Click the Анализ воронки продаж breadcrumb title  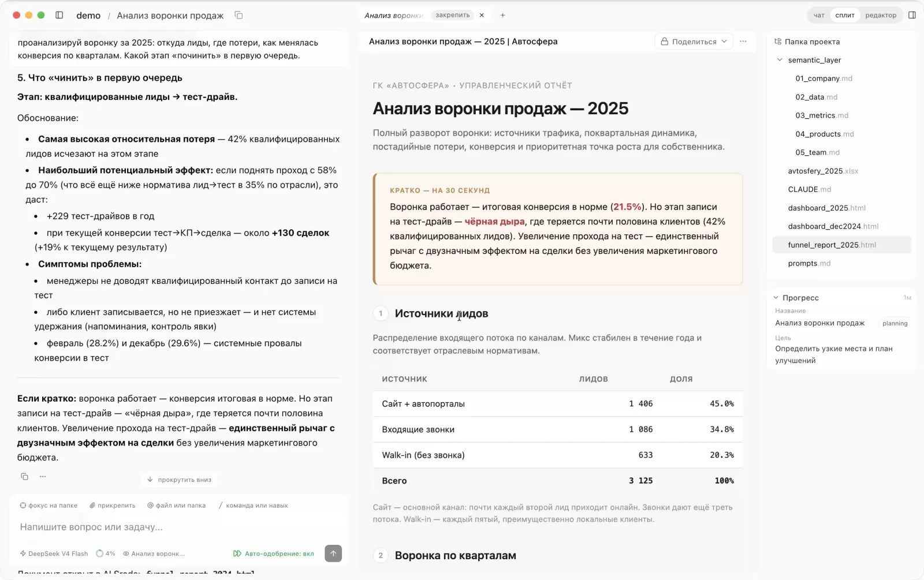click(170, 16)
